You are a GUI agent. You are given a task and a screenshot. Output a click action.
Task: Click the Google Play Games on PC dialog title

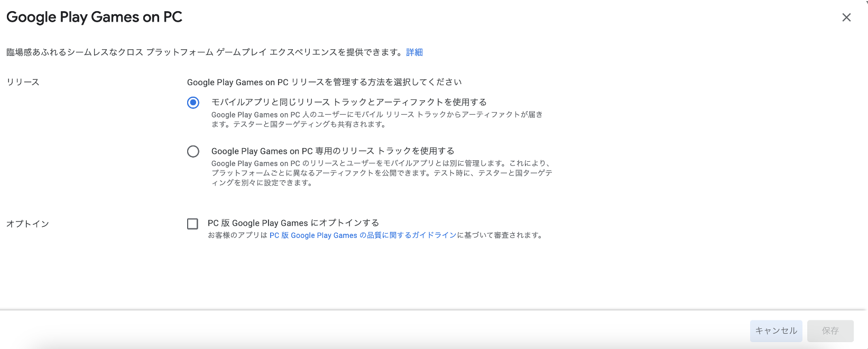[94, 17]
